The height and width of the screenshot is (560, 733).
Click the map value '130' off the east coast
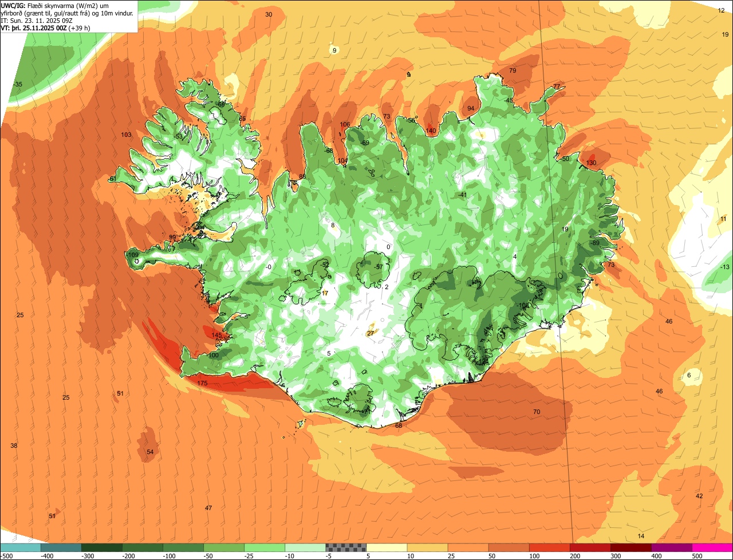(x=592, y=163)
